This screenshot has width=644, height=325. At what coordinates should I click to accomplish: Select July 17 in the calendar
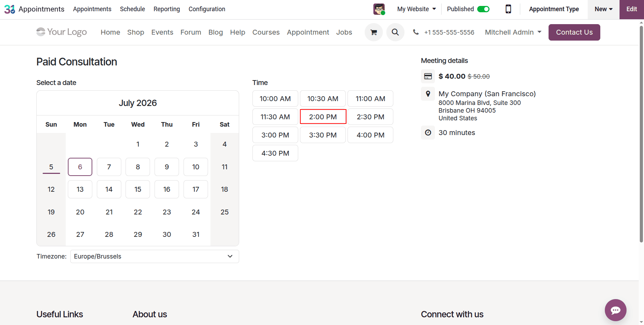click(x=196, y=189)
